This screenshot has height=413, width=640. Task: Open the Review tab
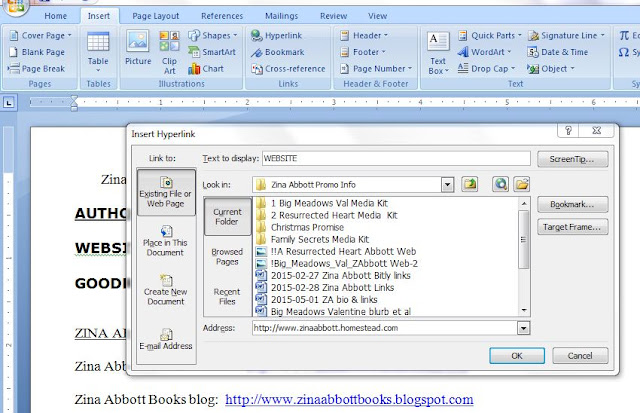(x=333, y=16)
